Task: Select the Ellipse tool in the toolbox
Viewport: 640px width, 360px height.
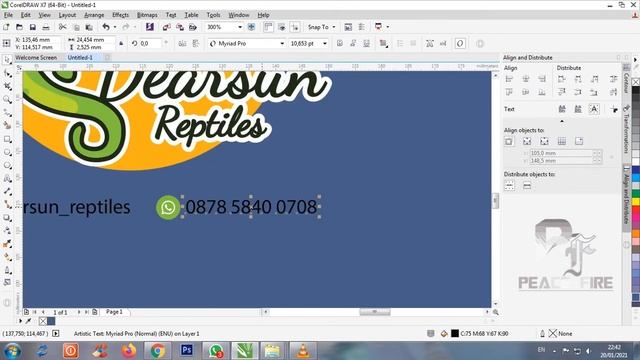Action: pyautogui.click(x=7, y=152)
